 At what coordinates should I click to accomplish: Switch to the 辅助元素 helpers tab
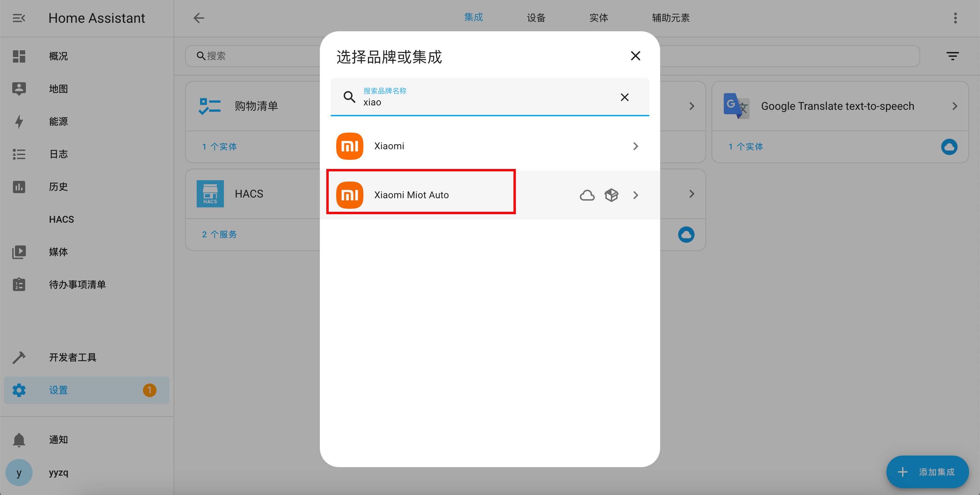click(x=670, y=18)
